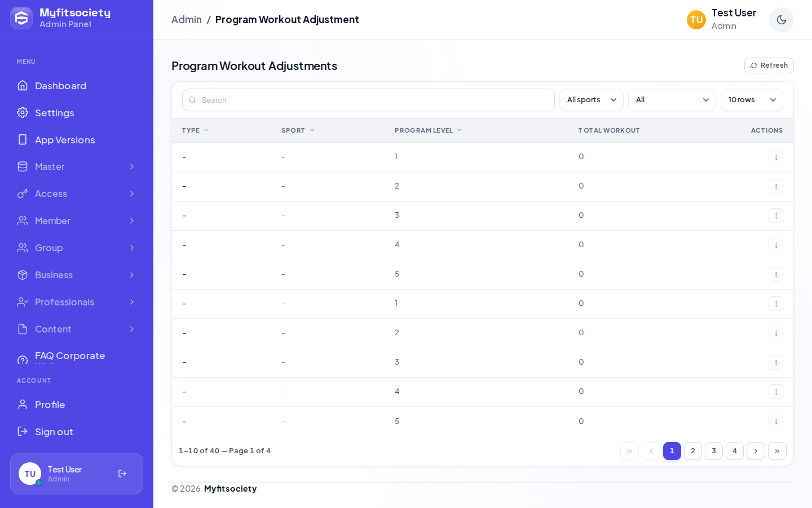Image resolution: width=812 pixels, height=508 pixels.
Task: Expand the Master menu in the sidebar
Action: pyautogui.click(x=77, y=167)
